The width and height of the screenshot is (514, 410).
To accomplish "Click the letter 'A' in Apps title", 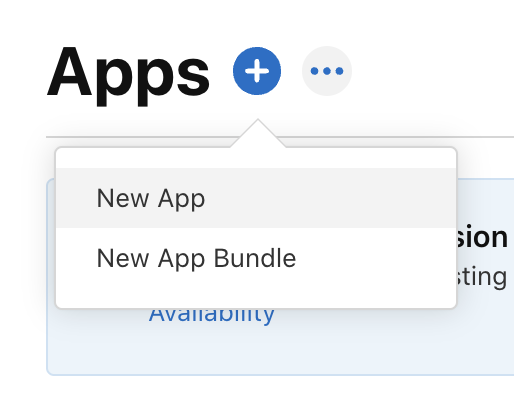I will [69, 72].
